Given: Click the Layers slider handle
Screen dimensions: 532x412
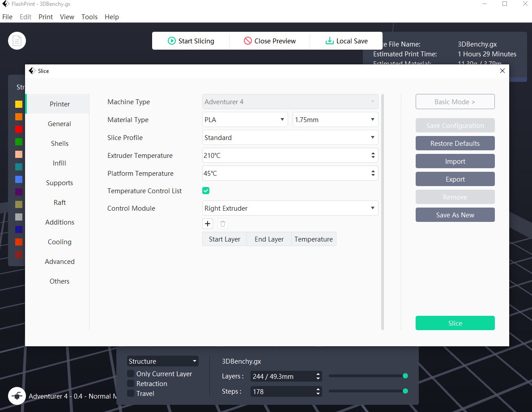Looking at the screenshot, I should pos(405,376).
